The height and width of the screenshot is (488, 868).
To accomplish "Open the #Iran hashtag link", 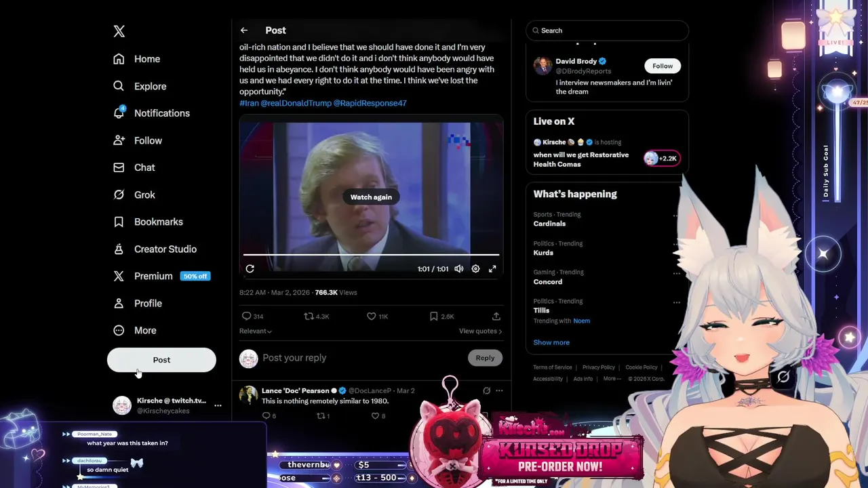I will coord(249,103).
